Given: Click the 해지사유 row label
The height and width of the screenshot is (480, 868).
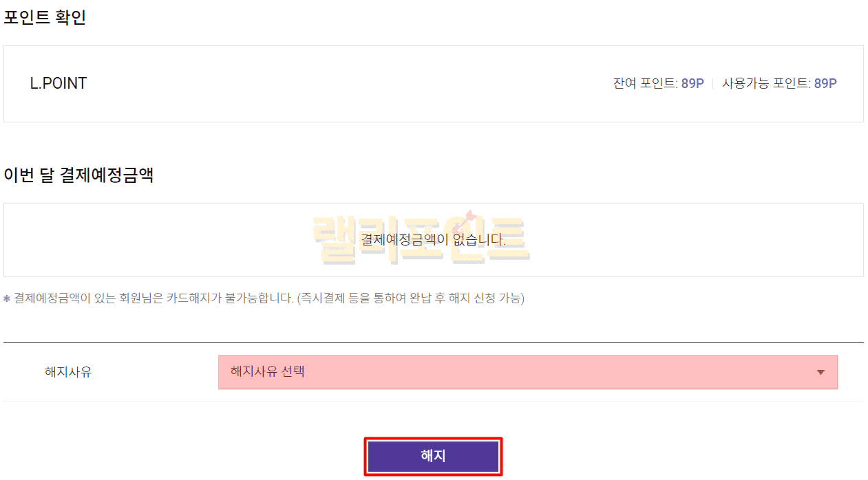Looking at the screenshot, I should 68,372.
